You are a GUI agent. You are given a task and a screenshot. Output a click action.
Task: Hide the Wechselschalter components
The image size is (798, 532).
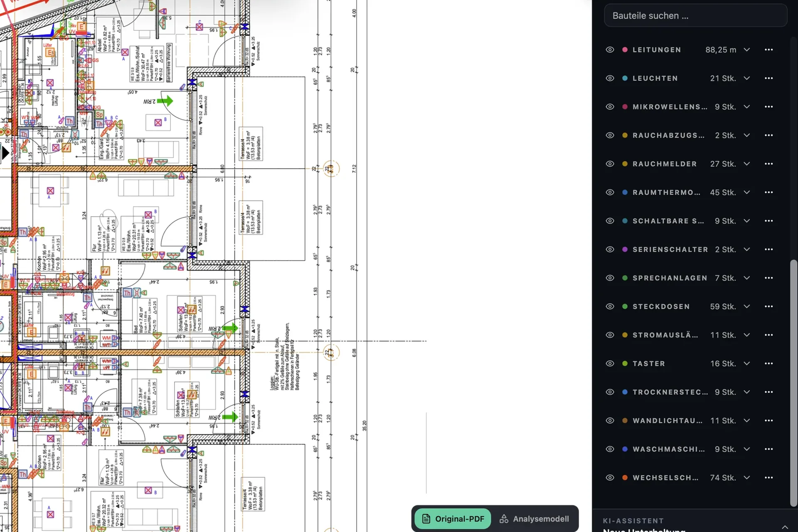coord(610,478)
